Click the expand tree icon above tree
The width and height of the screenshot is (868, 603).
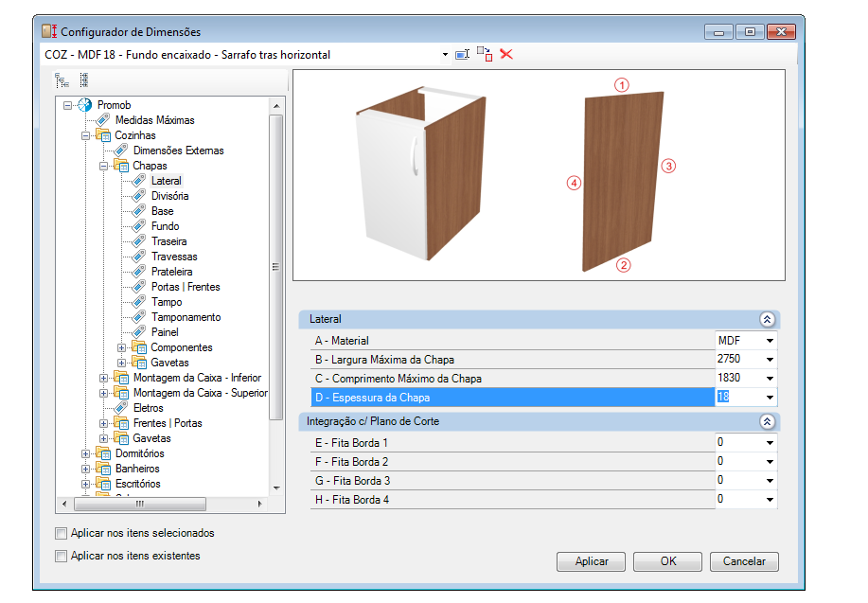pyautogui.click(x=62, y=80)
